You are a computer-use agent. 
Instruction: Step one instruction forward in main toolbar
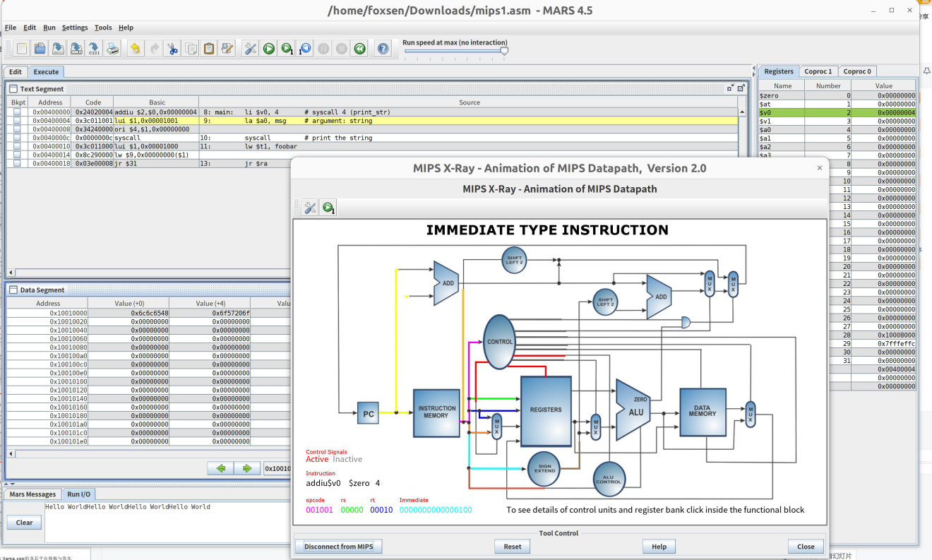click(x=287, y=49)
